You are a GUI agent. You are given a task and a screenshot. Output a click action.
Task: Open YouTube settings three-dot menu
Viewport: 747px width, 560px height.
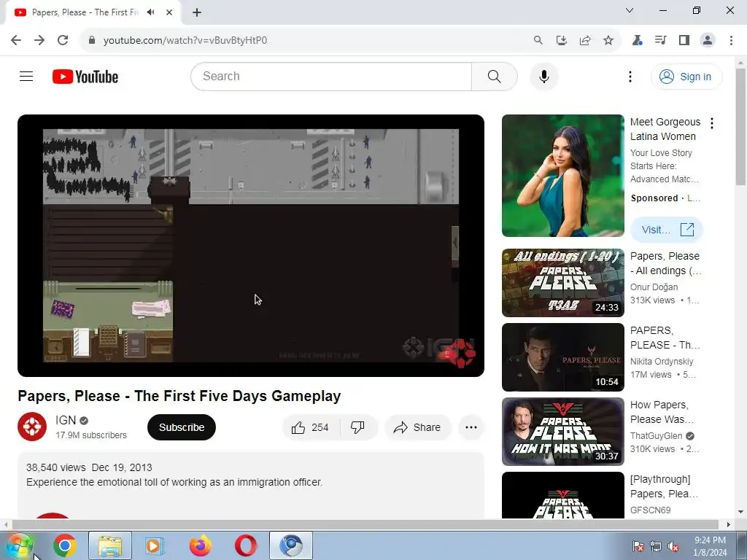(x=630, y=77)
